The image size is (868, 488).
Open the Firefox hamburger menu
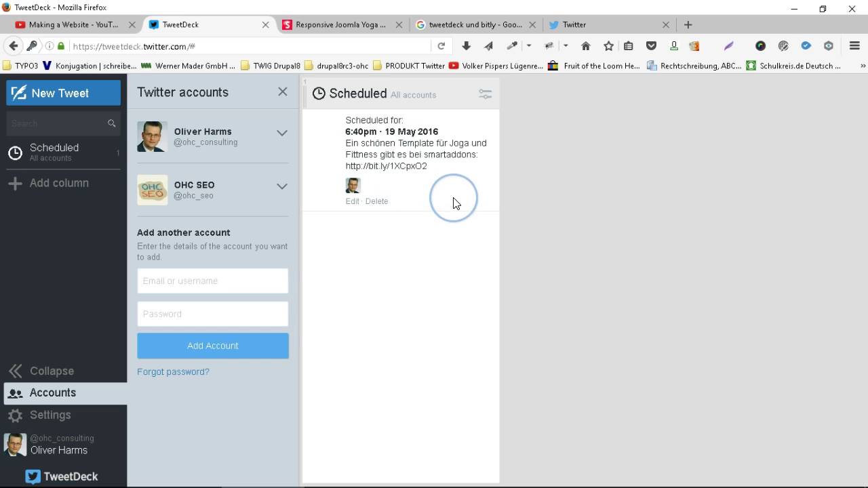tap(854, 46)
